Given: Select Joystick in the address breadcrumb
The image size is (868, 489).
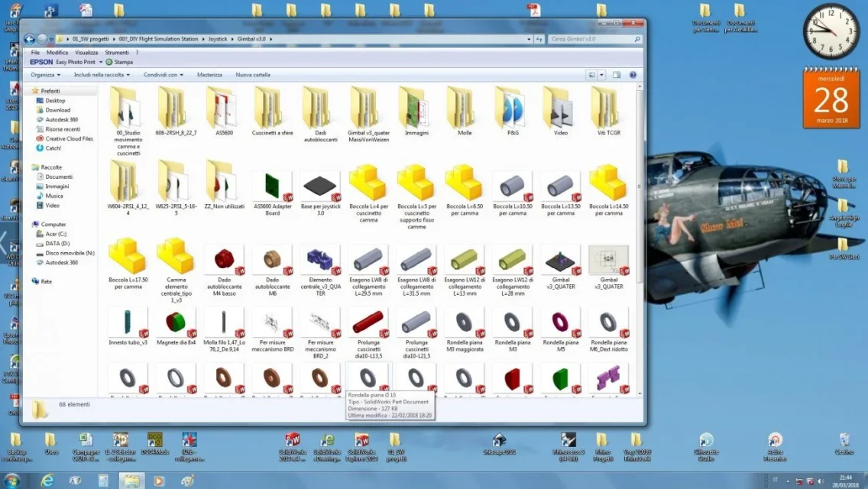Looking at the screenshot, I should coord(218,39).
